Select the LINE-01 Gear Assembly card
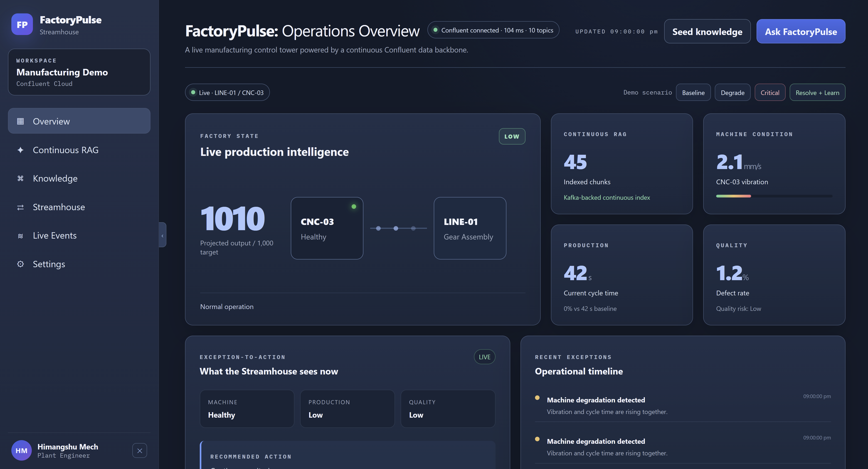868x469 pixels. point(470,228)
